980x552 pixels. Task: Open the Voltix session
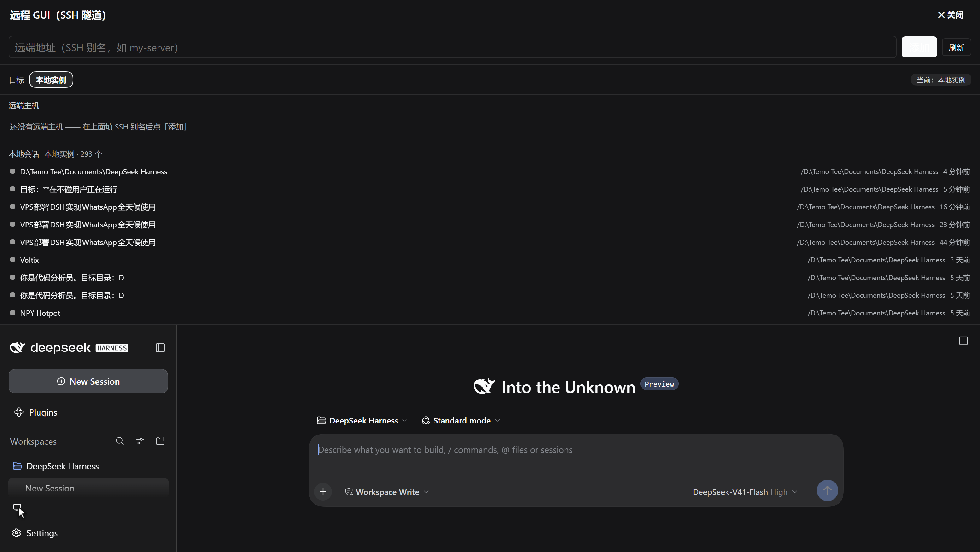pyautogui.click(x=490, y=260)
